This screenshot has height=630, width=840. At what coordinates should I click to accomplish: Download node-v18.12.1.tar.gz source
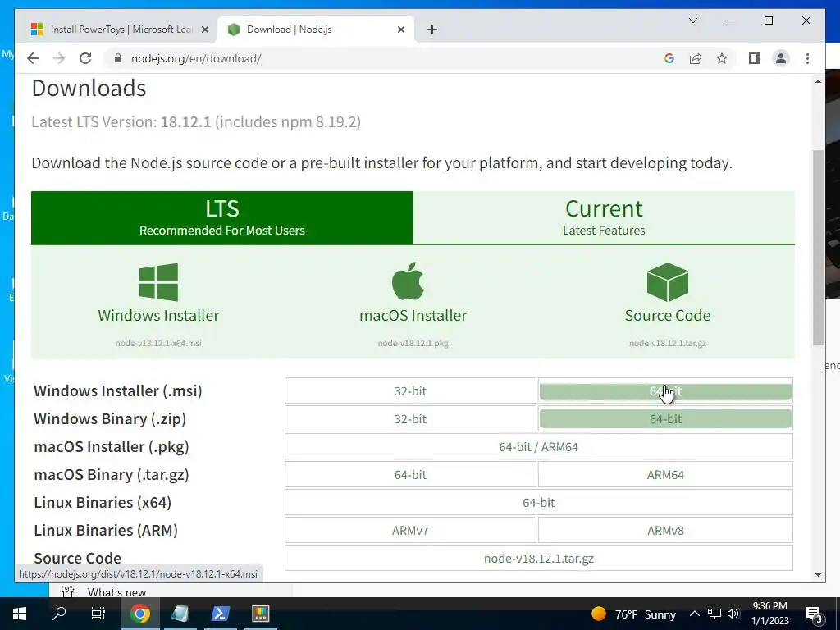(x=538, y=558)
